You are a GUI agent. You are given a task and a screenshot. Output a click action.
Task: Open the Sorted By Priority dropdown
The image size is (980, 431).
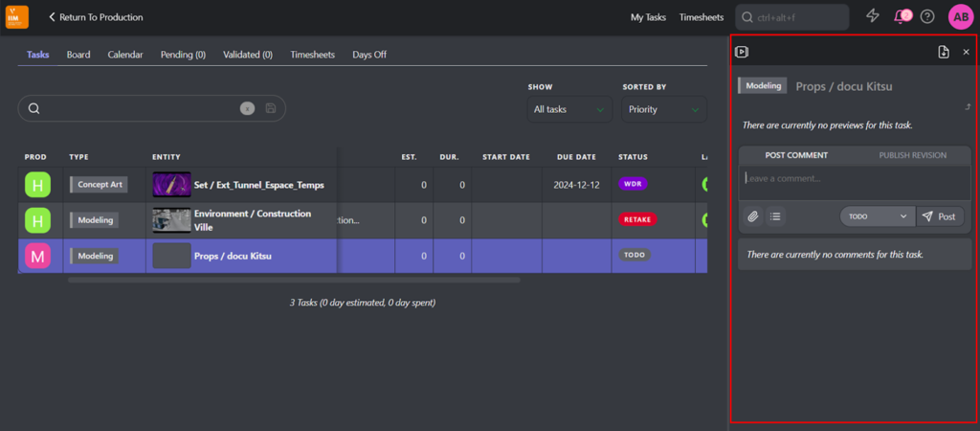point(663,109)
